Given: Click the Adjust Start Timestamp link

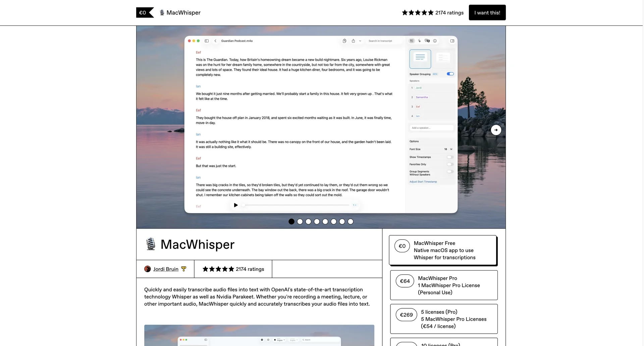Looking at the screenshot, I should coord(423,182).
